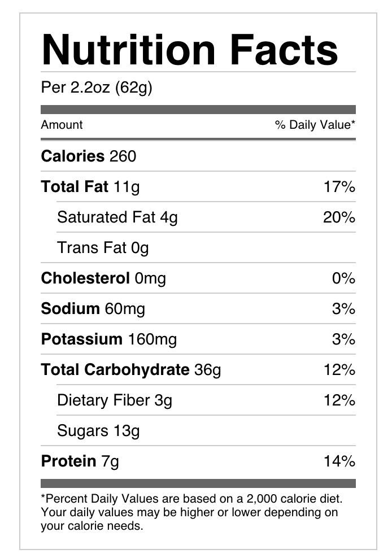Screen dimensions: 392x558
Task: Click the Amount column header
Action: pos(62,125)
